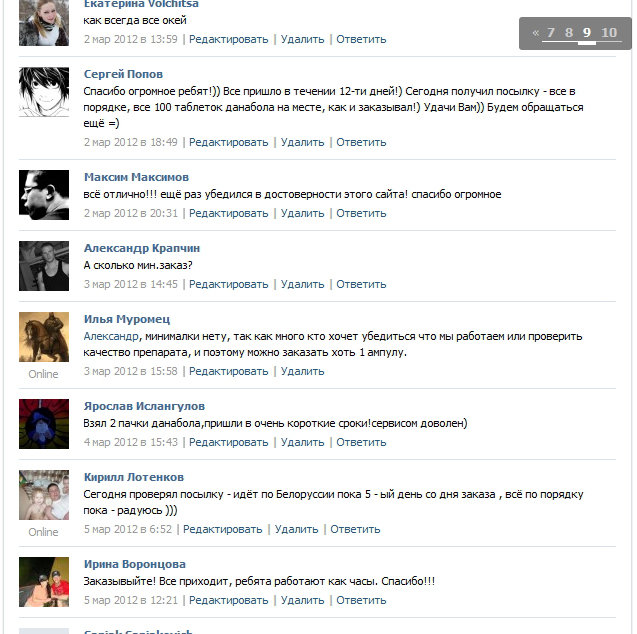Click Кирилл Лотенков's profile photo

click(44, 495)
